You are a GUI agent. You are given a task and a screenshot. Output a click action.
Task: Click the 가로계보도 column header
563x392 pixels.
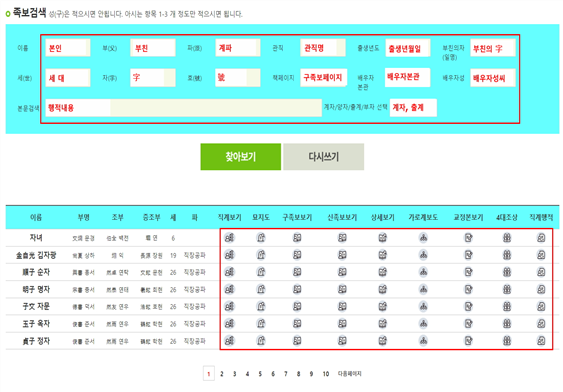[x=423, y=217]
